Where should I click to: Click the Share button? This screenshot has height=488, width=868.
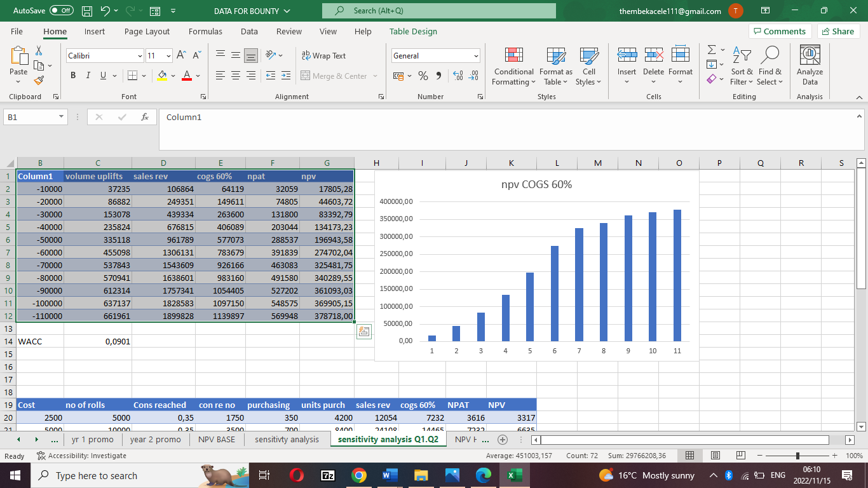(x=837, y=31)
